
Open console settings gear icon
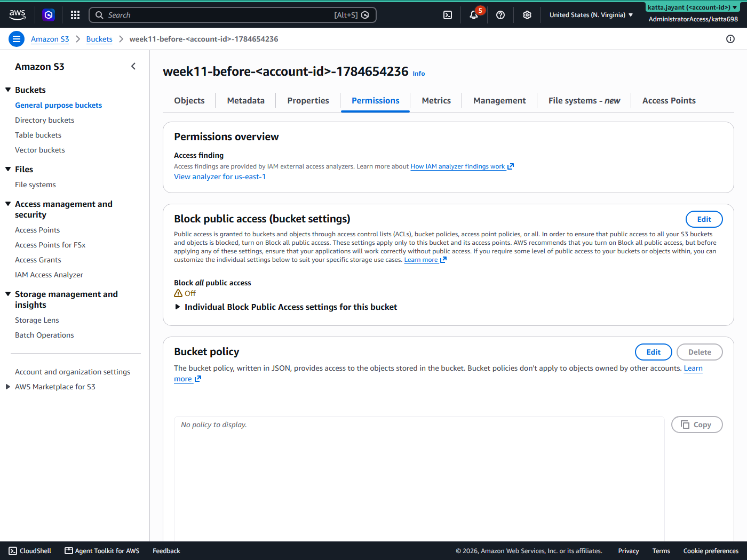527,15
